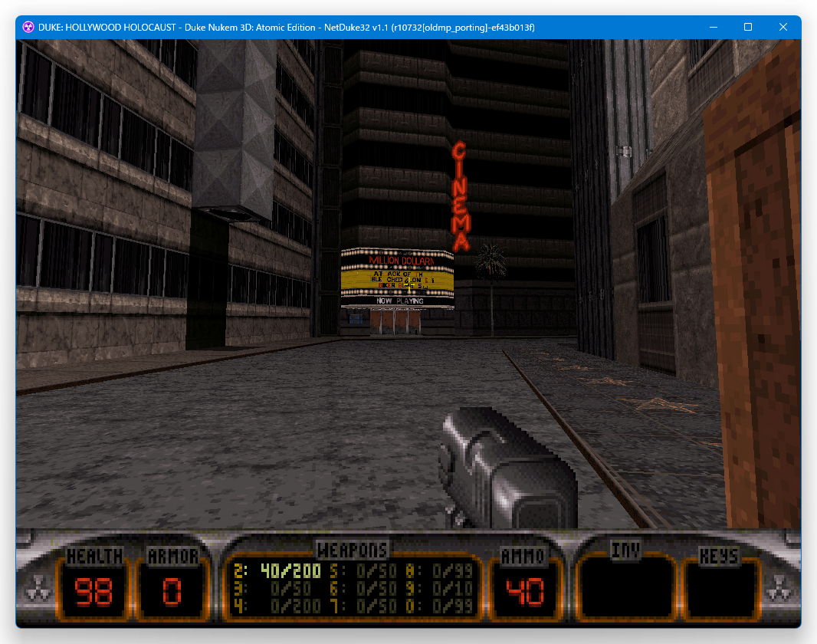The width and height of the screenshot is (817, 644).
Task: Click the WEAPONS label on the status bar
Action: click(353, 550)
